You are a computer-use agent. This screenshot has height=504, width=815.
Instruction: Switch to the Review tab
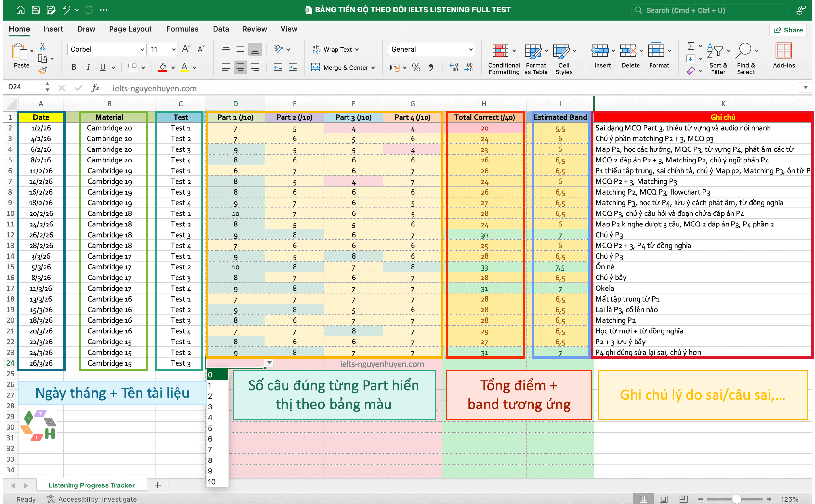tap(254, 29)
